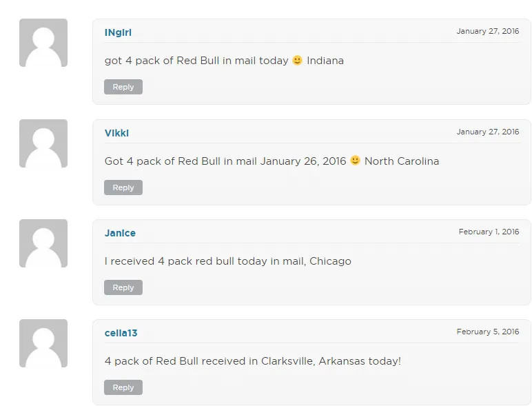
Task: Reply to cella13's Arkansas comment
Action: pos(123,387)
